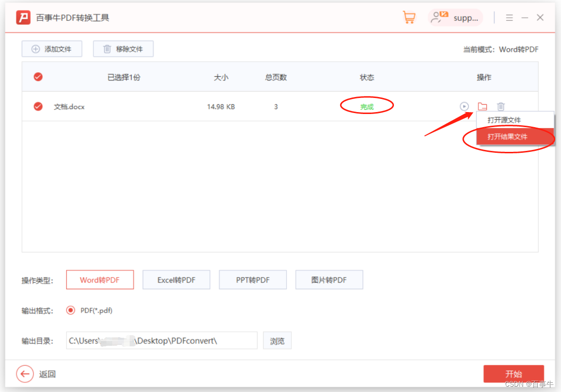Viewport: 561px width, 392px height.
Task: Toggle the select-all checkbox in the header
Action: [x=38, y=77]
